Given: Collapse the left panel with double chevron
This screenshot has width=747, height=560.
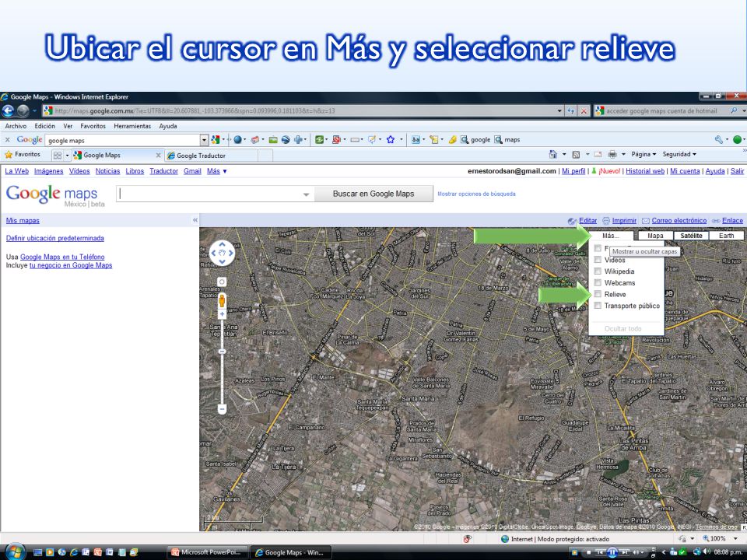Looking at the screenshot, I should pyautogui.click(x=195, y=220).
